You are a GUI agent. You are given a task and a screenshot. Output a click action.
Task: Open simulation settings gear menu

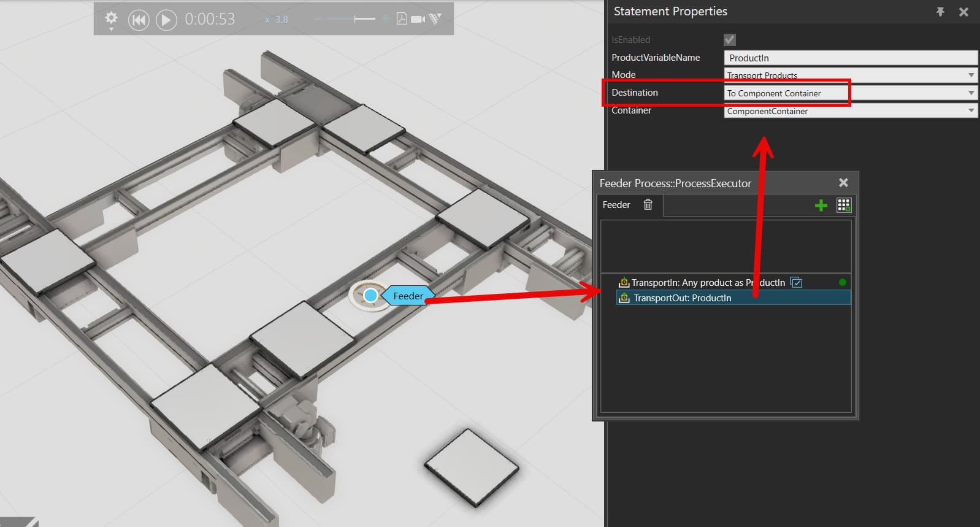click(111, 19)
